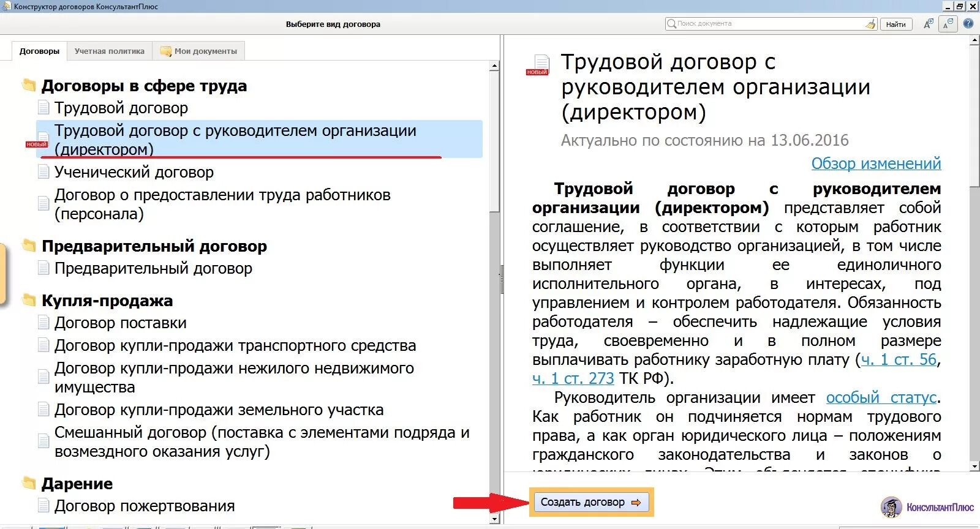Select Договор поставки
This screenshot has height=529, width=980.
[x=121, y=323]
